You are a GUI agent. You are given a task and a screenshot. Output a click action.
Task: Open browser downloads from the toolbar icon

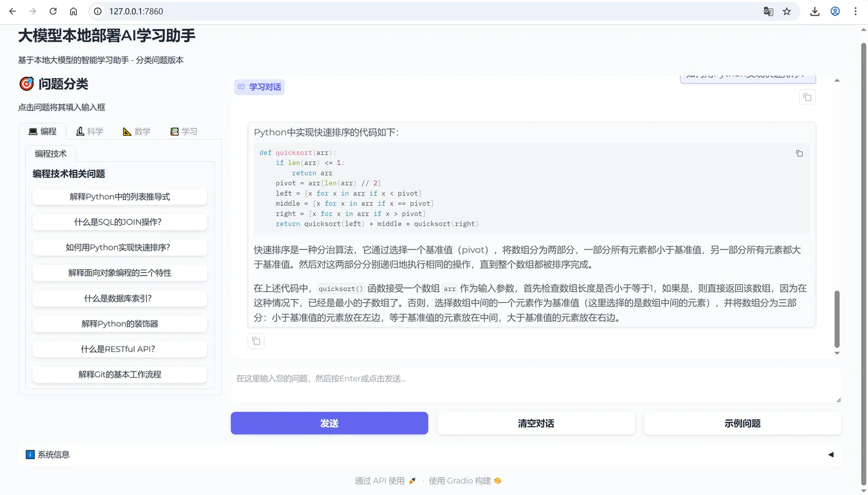click(815, 11)
